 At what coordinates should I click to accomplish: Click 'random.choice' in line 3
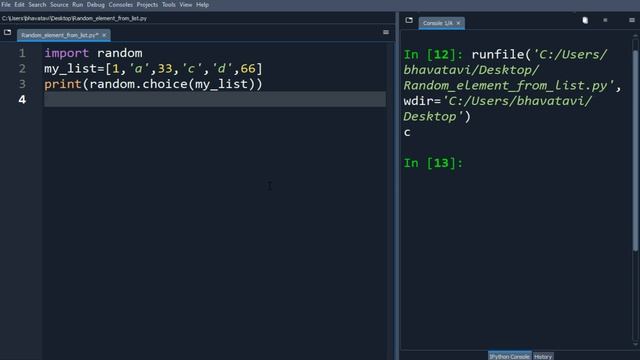click(138, 84)
